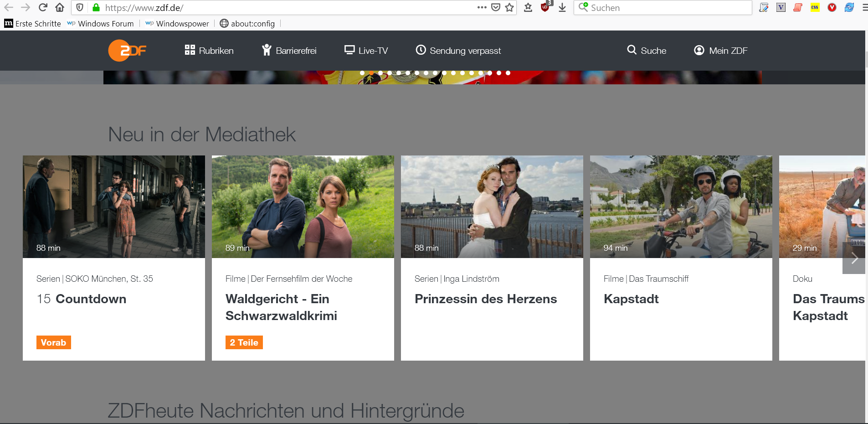Open the Live-TV navigation item
Viewport: 868px width, 424px height.
click(x=366, y=51)
